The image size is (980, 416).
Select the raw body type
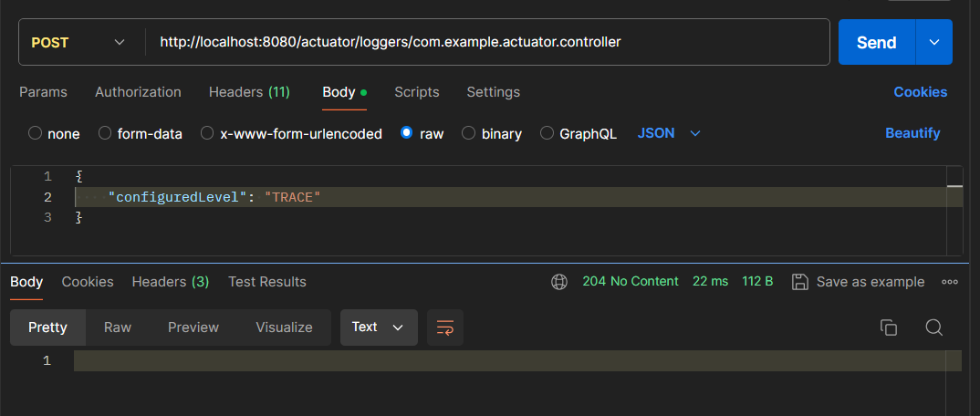click(406, 133)
